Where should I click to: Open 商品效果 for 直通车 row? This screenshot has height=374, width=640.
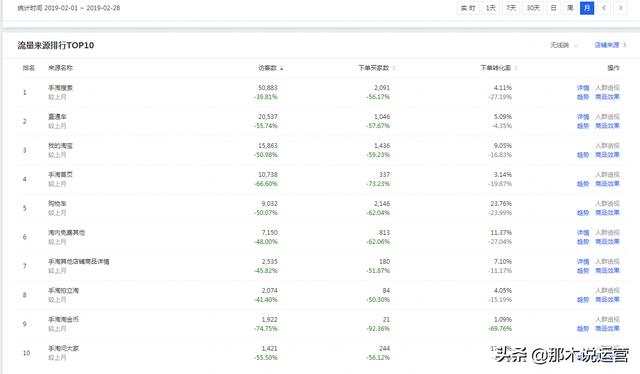(607, 126)
